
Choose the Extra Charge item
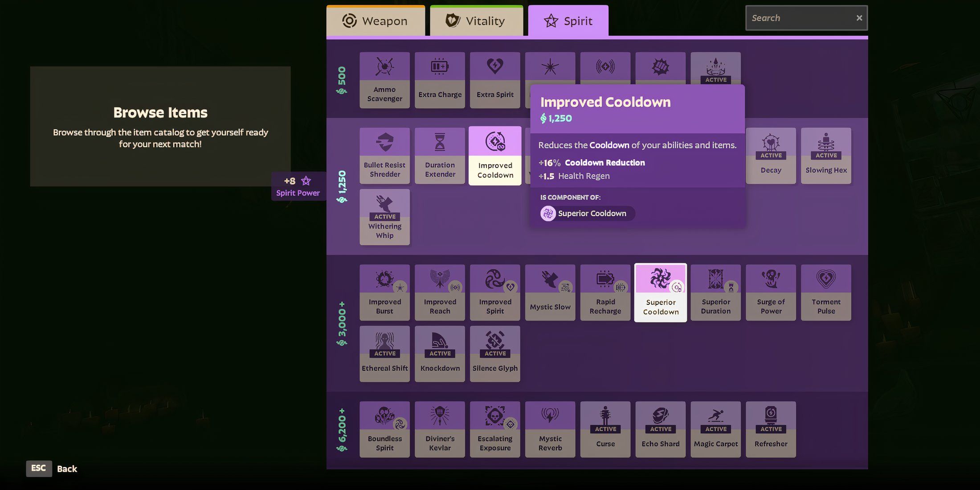coord(440,80)
